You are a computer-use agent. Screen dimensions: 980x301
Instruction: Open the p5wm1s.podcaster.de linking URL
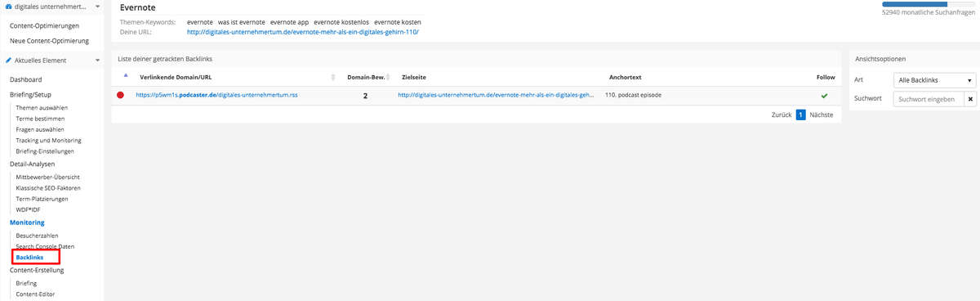[x=216, y=95]
